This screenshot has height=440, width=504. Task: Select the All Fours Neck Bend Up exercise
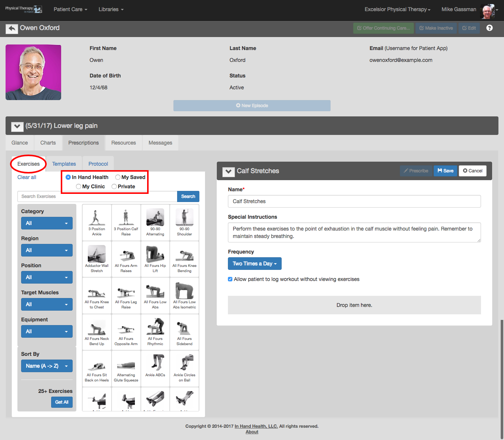97,332
